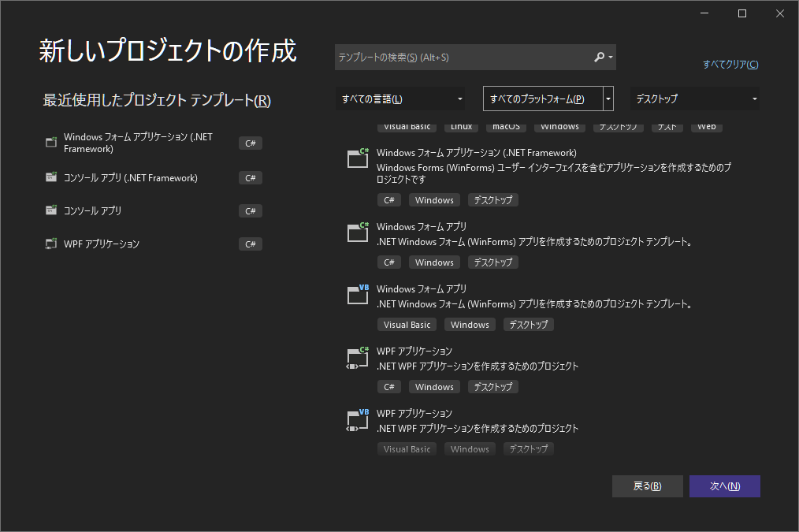Minimize the dialog window
This screenshot has height=532, width=799.
pos(704,13)
